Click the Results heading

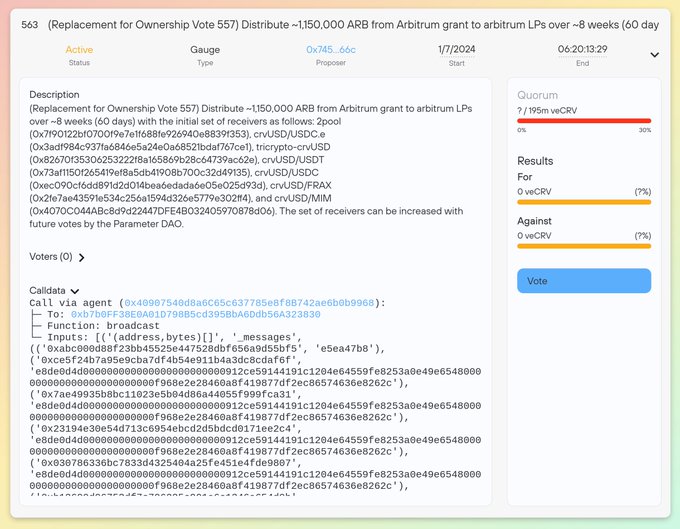click(535, 161)
